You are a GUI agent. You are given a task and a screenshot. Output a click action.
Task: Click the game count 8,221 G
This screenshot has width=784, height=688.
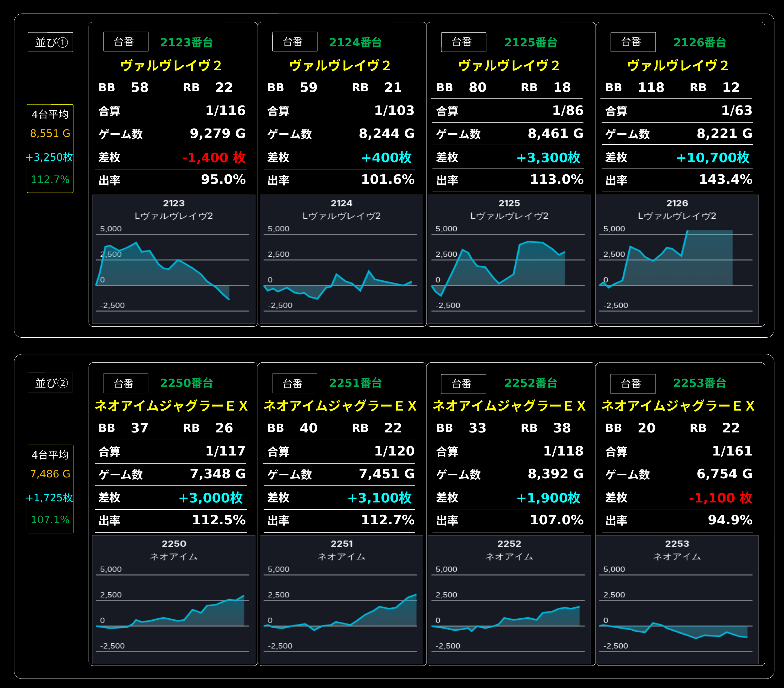[725, 133]
